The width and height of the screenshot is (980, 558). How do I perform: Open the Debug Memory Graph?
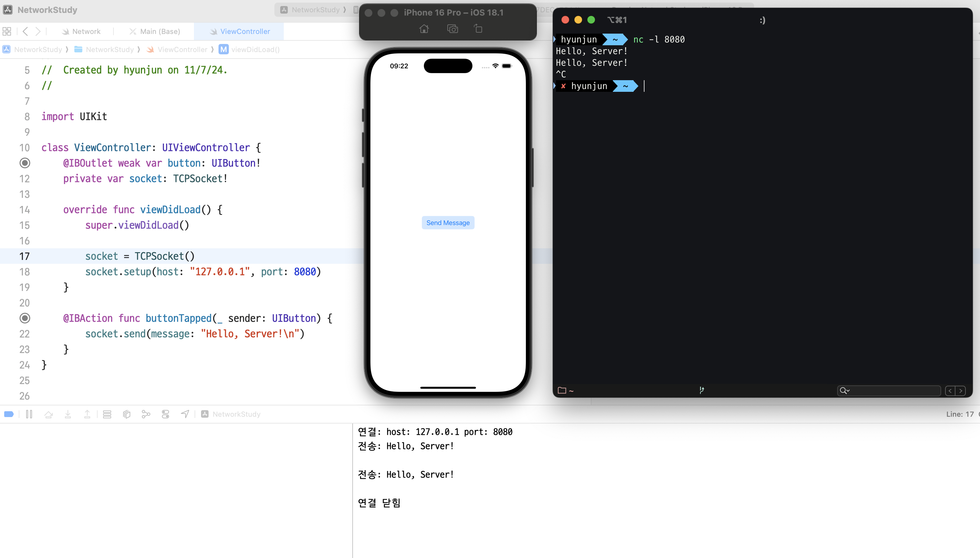(x=146, y=414)
